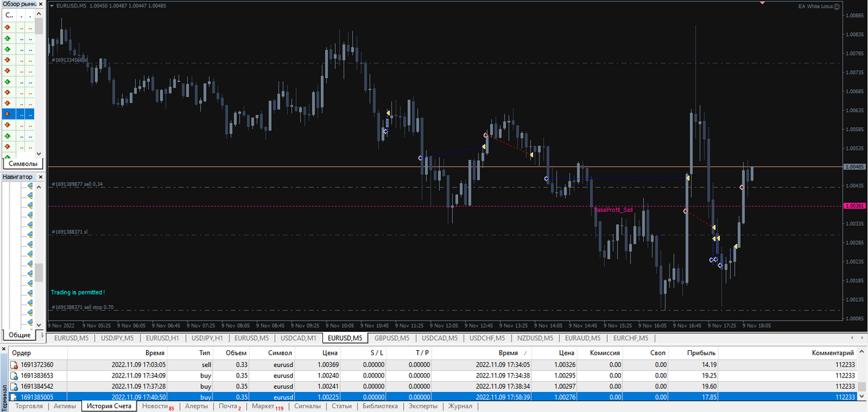Close the Навигатор panel
This screenshot has height=412, width=868.
tap(41, 177)
